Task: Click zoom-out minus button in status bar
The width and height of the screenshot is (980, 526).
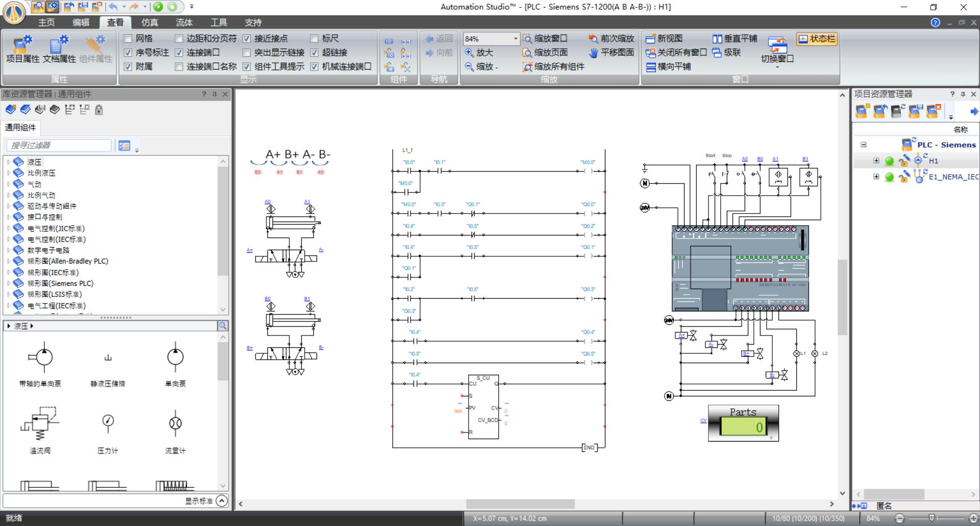Action: (900, 518)
